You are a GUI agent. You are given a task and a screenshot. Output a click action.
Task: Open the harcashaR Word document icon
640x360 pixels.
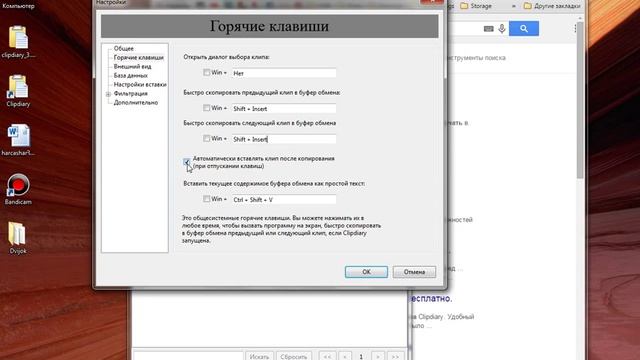(18, 140)
